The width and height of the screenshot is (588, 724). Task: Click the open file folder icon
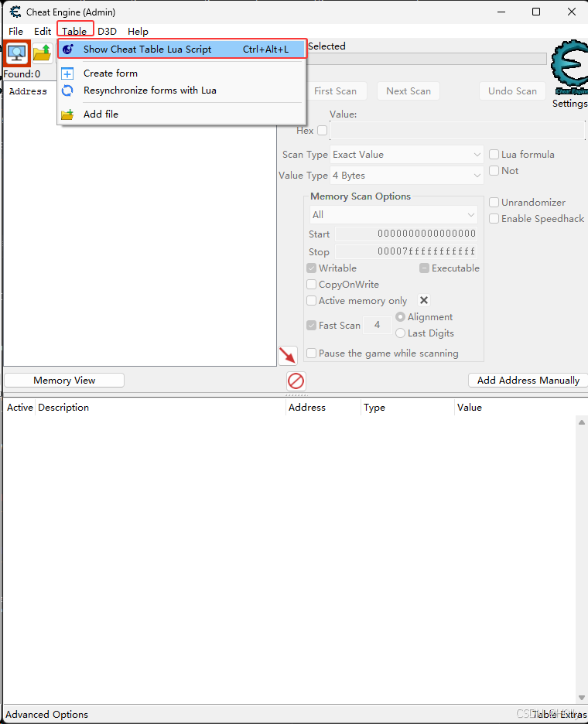point(42,53)
